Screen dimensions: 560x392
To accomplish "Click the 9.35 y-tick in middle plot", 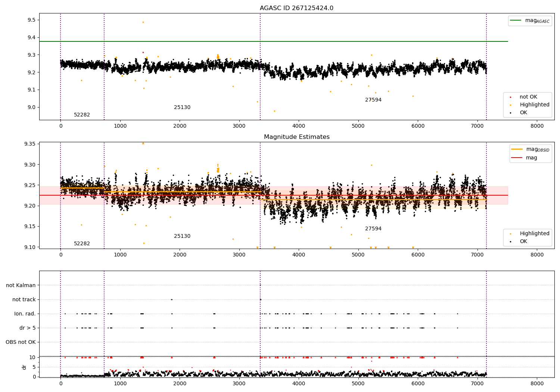I will [30, 144].
